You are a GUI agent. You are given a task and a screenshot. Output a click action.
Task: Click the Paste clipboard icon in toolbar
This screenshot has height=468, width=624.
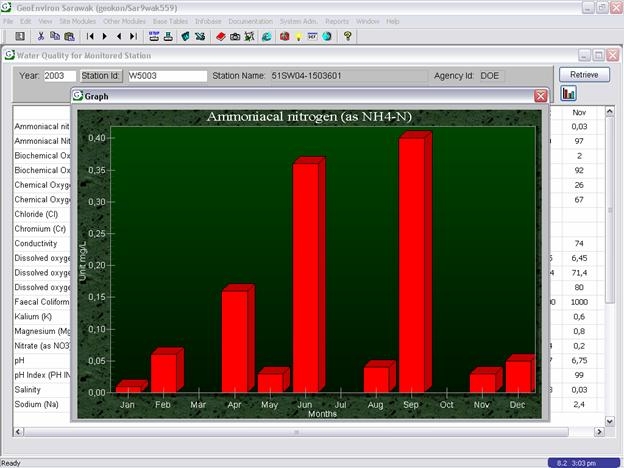(71, 36)
